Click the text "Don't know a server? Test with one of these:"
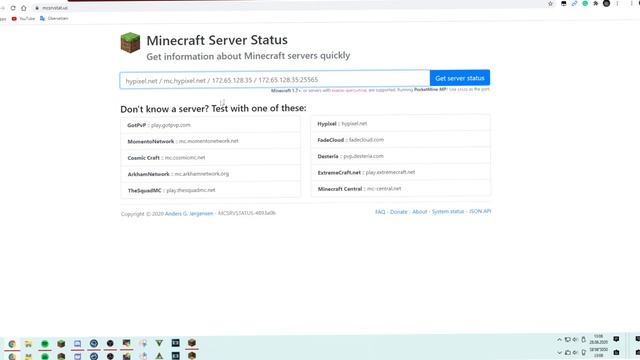 tap(213, 109)
